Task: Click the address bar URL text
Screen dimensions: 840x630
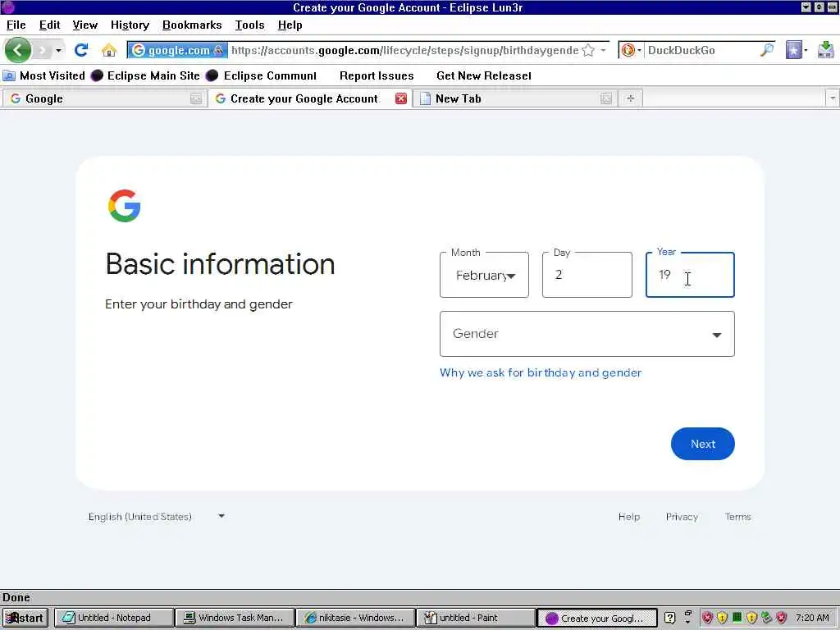Action: [x=404, y=50]
